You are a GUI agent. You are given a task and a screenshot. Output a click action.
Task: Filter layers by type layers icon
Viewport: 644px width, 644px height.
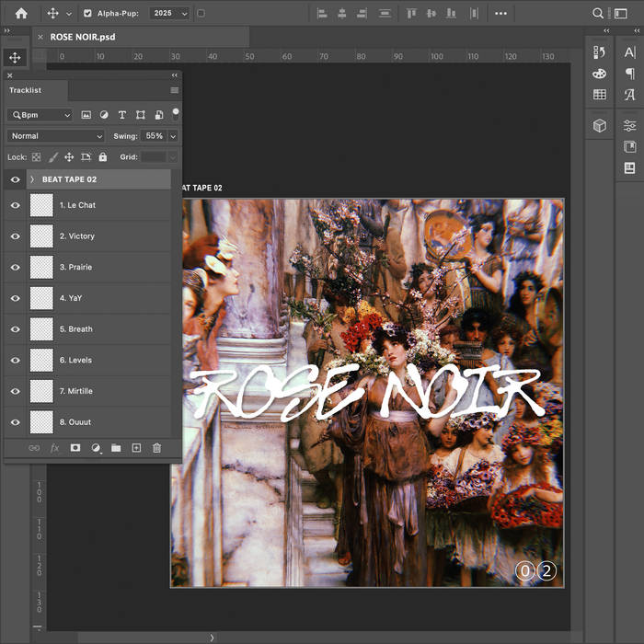point(121,115)
